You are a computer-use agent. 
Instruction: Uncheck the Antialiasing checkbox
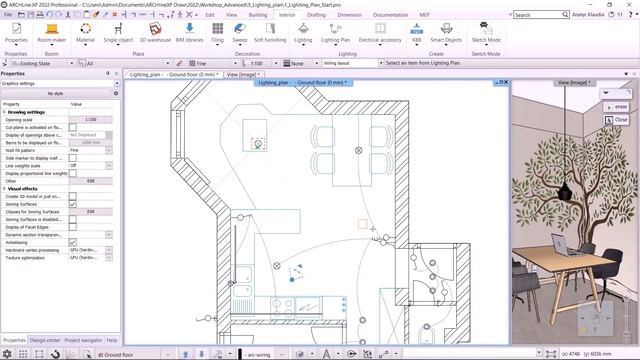[x=73, y=242]
